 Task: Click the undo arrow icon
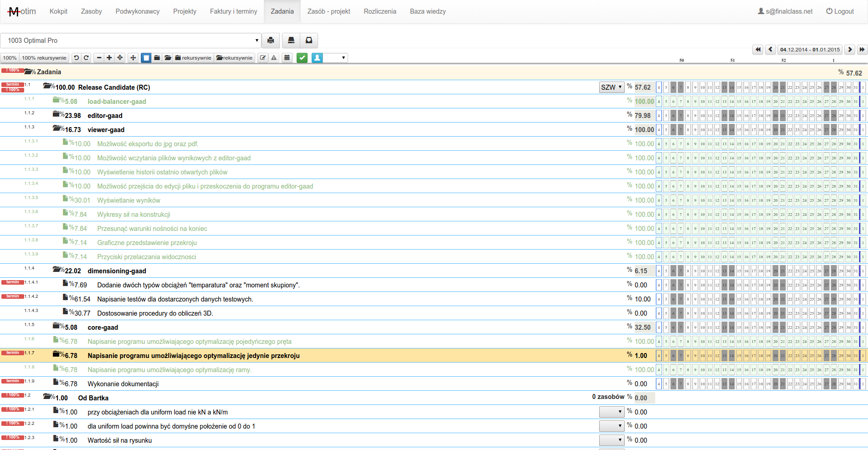click(76, 58)
